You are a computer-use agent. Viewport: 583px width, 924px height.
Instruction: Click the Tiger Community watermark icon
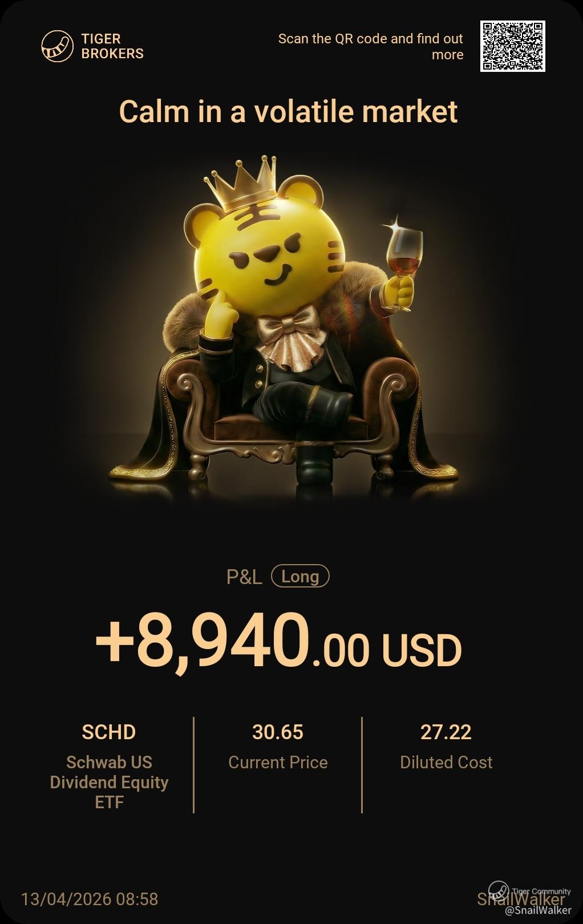tap(498, 891)
